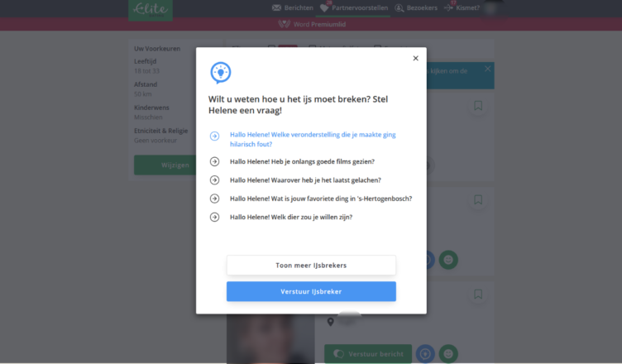Bookmark the second profile card

[478, 199]
